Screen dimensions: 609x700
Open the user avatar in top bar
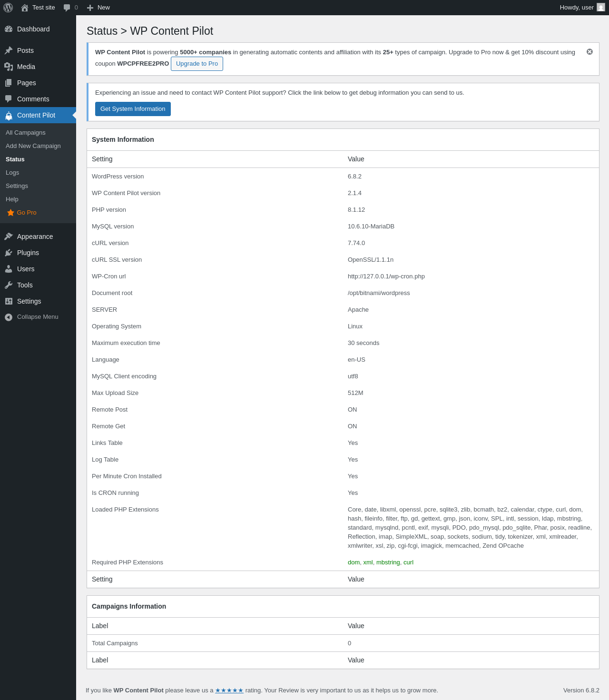[x=601, y=8]
